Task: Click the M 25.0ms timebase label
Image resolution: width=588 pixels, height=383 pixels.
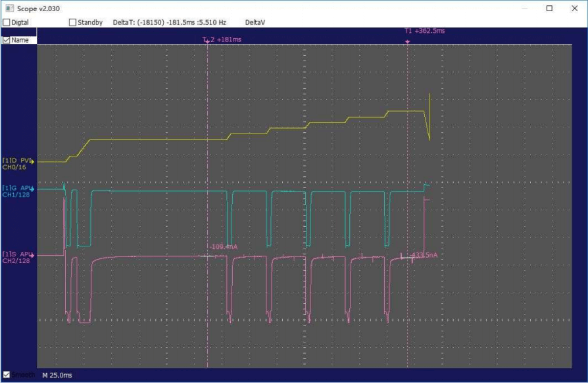Action: click(57, 375)
